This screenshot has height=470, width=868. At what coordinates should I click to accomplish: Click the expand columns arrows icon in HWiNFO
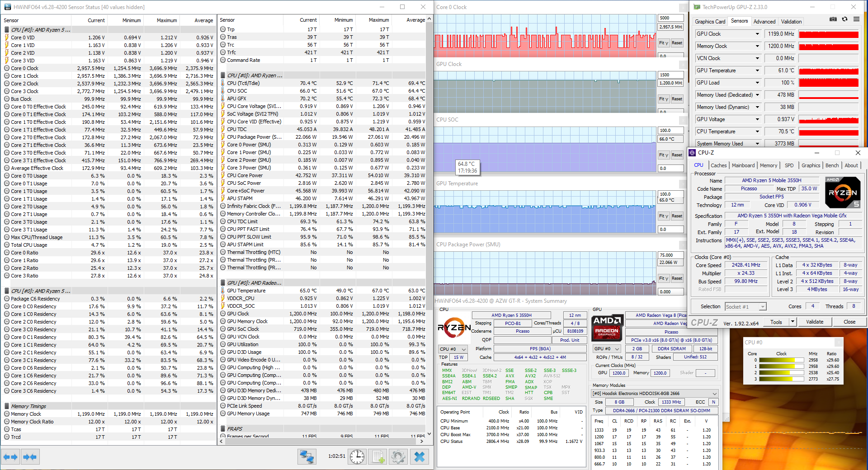10,457
